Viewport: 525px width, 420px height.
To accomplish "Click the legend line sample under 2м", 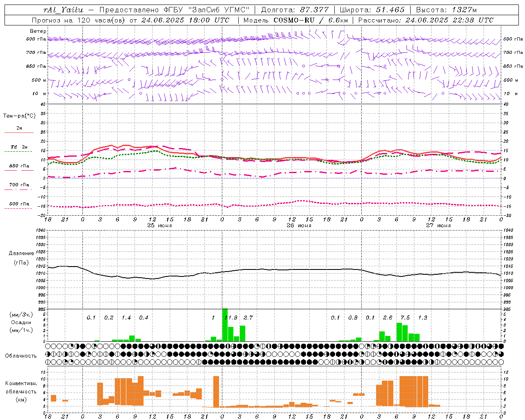I will [x=19, y=133].
